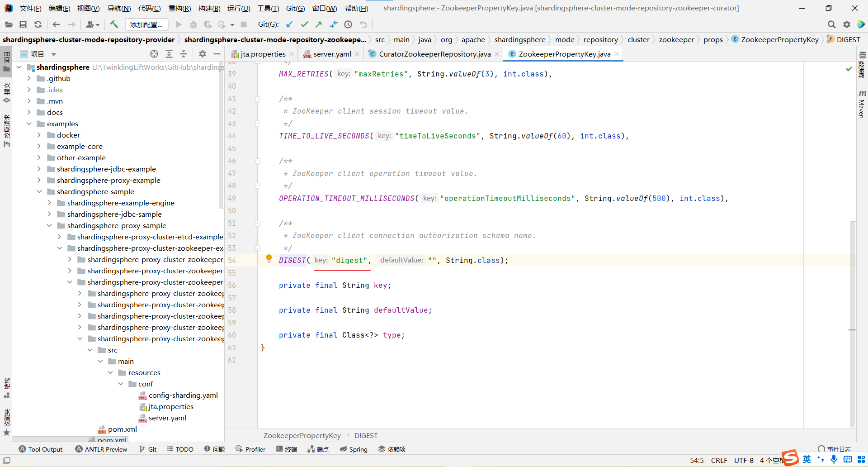Run the application with the green play icon
The image size is (868, 467).
178,24
